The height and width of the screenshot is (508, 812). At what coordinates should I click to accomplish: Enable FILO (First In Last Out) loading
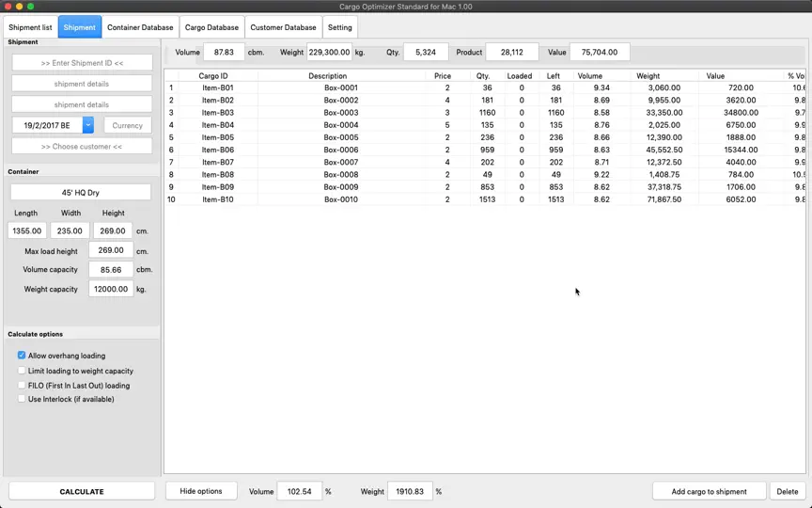click(x=22, y=385)
